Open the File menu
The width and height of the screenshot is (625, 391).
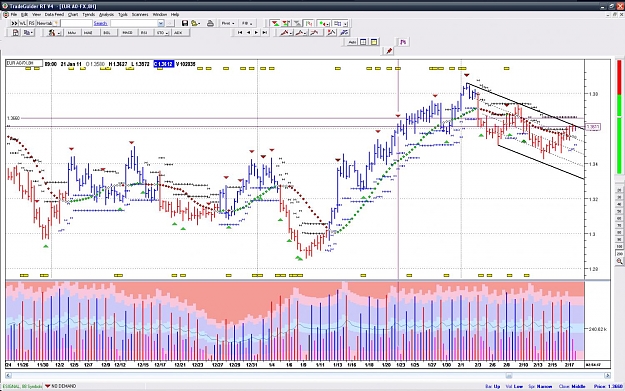click(14, 14)
